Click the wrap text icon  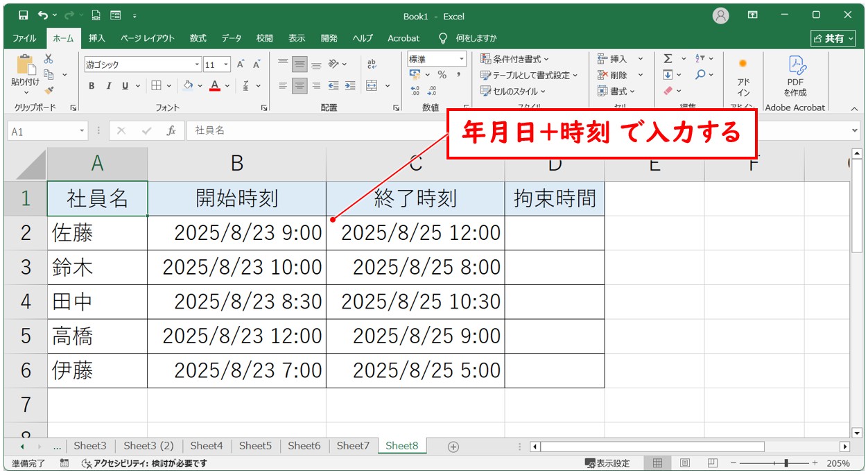[372, 64]
